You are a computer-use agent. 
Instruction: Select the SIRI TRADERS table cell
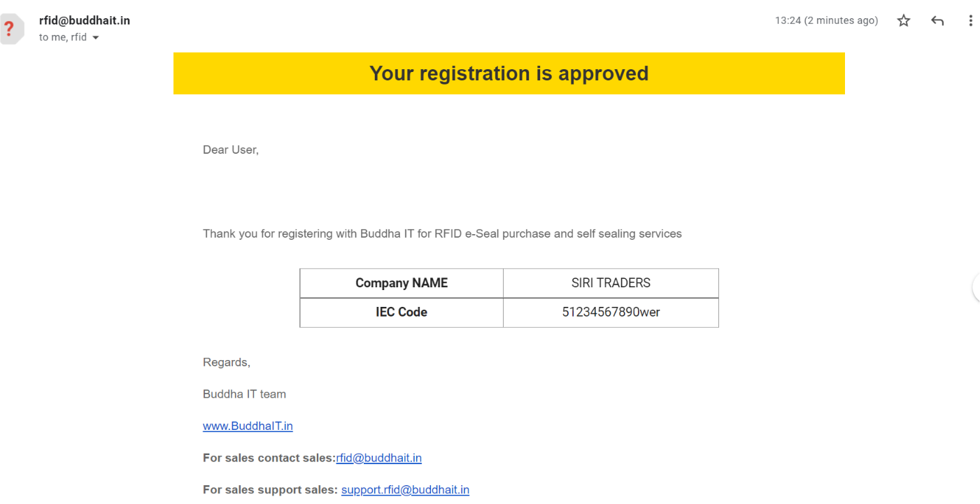click(x=611, y=283)
